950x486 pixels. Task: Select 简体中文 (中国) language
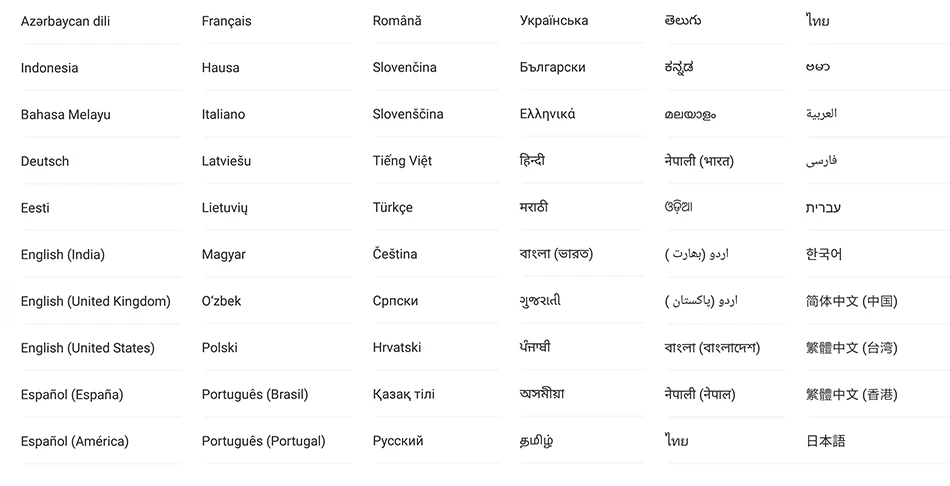click(852, 301)
